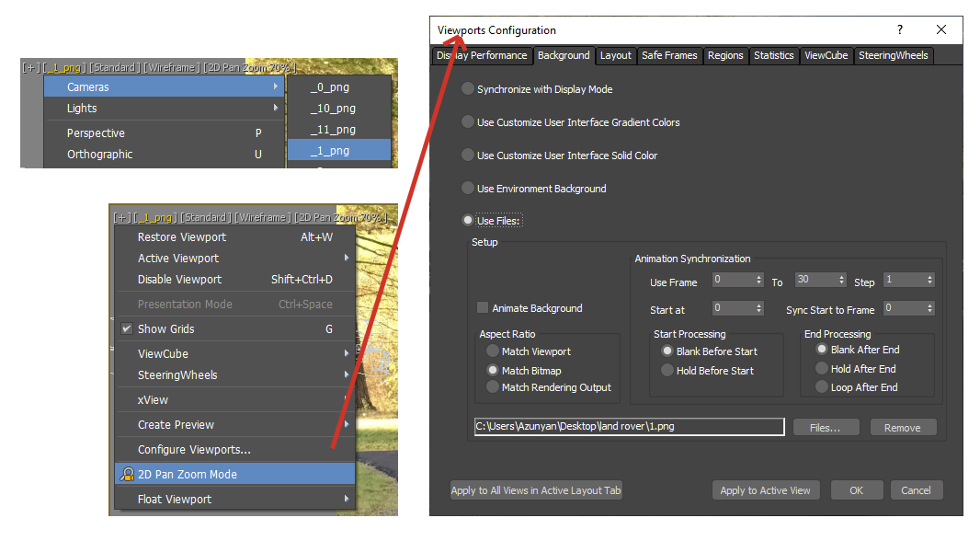Select Hold Before Start option
The width and height of the screenshot is (980, 541).
(667, 370)
